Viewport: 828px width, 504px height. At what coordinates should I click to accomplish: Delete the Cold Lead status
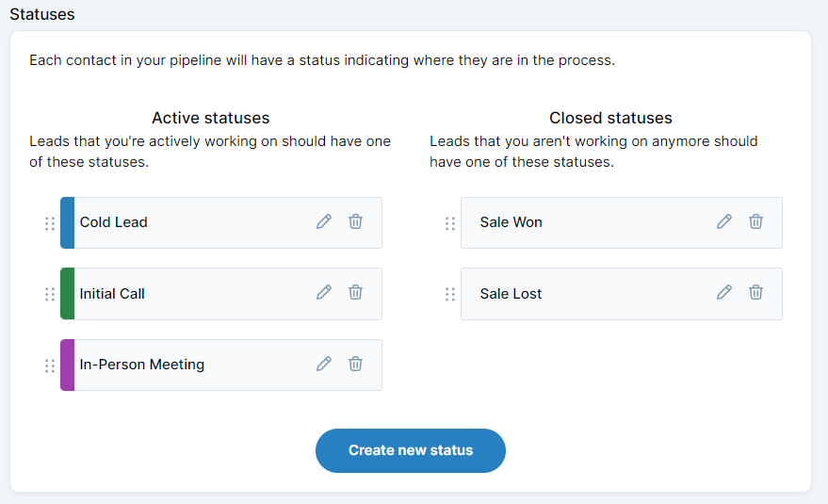355,221
